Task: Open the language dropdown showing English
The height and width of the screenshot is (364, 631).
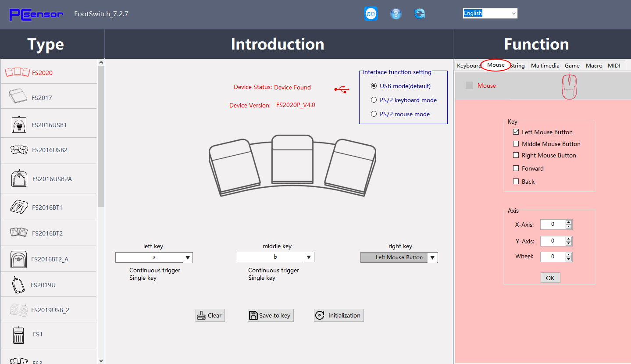Action: tap(490, 13)
